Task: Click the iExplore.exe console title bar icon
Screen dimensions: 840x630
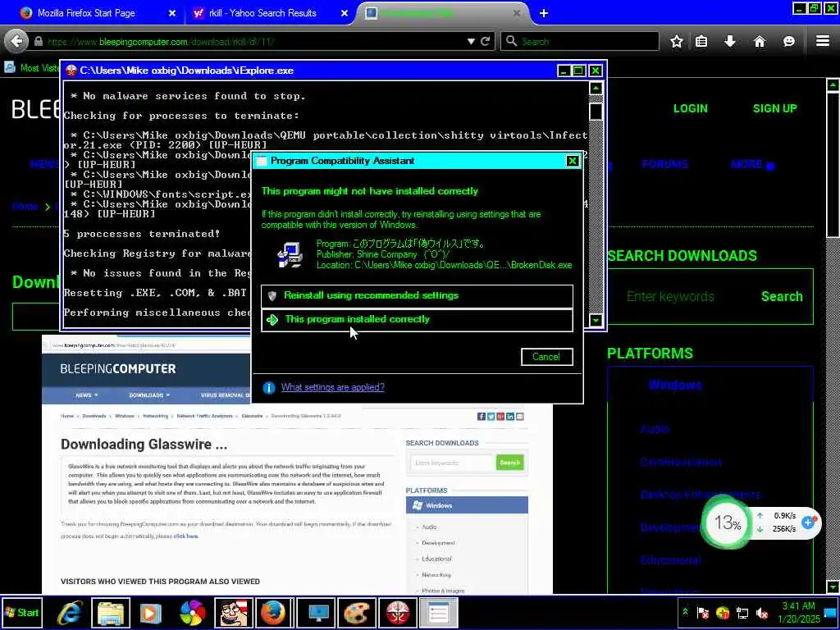Action: click(71, 71)
